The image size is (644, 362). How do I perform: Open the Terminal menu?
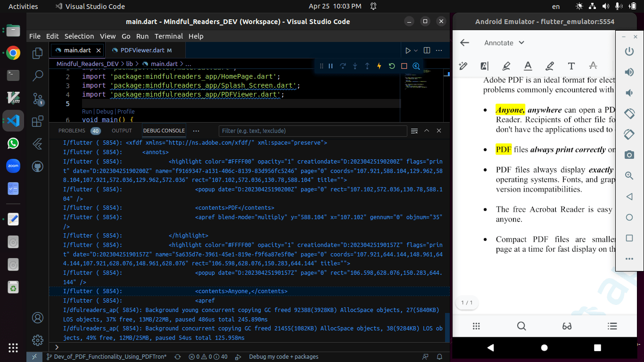169,36
